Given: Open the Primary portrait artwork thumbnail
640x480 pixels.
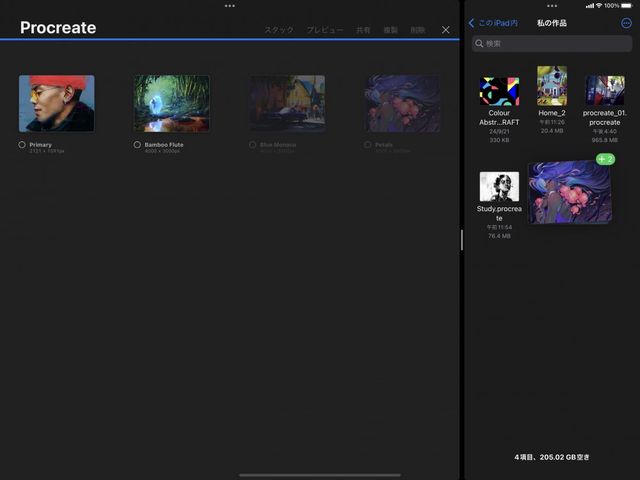Looking at the screenshot, I should 57,103.
